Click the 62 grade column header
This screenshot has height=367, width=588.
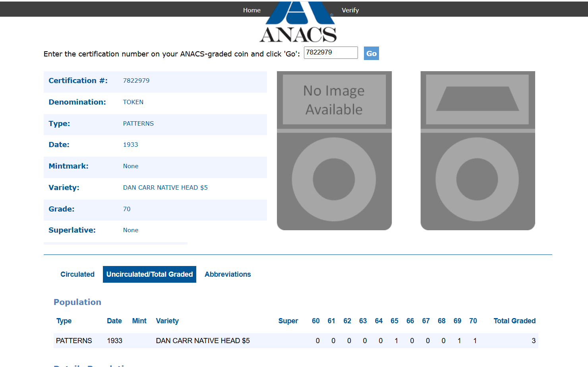pos(347,321)
